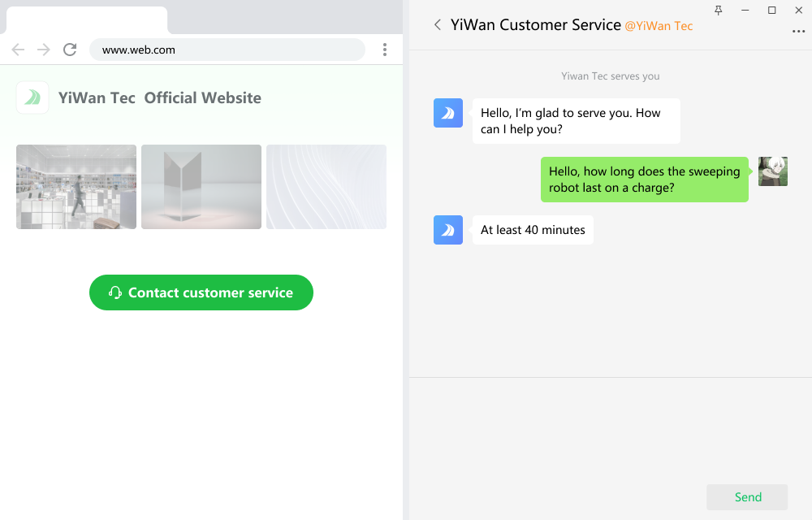Go back in the browser
The width and height of the screenshot is (812, 520).
click(18, 50)
